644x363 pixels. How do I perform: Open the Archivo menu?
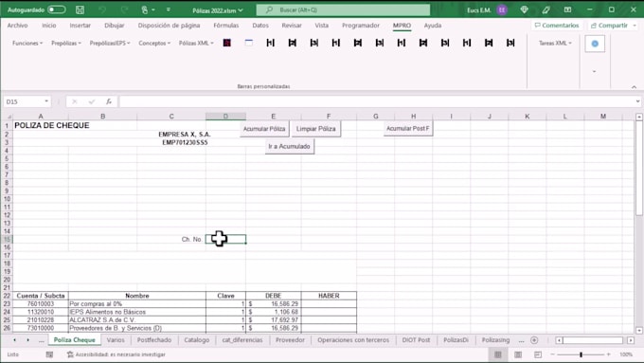[x=17, y=26]
